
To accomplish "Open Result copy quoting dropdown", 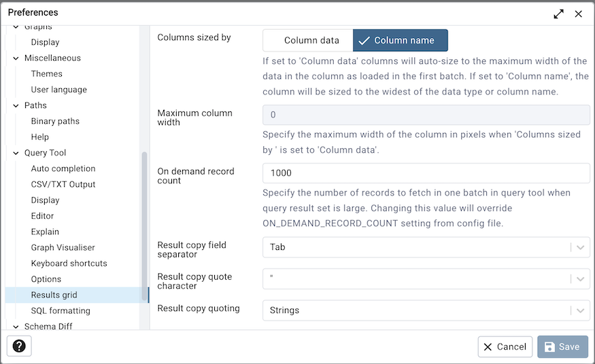I will (x=426, y=310).
